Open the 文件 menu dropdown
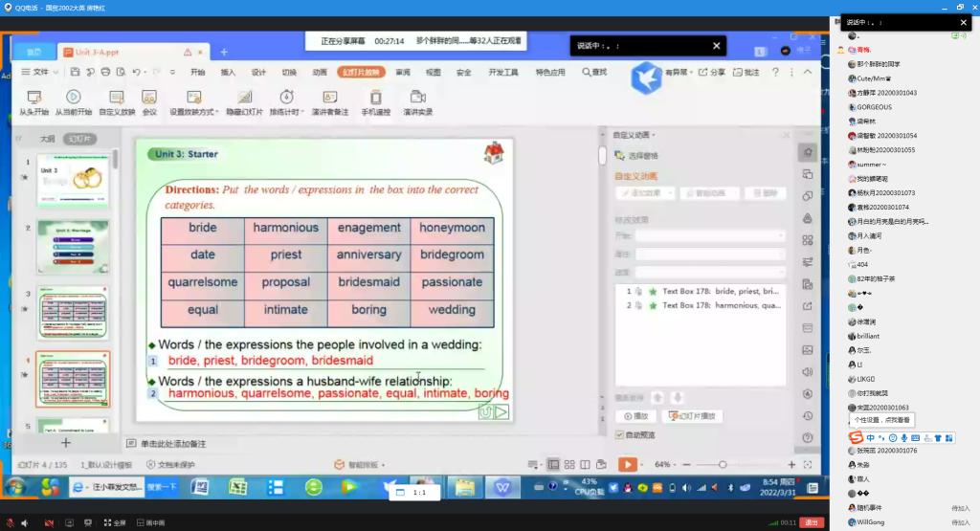The width and height of the screenshot is (980, 531). (40, 72)
